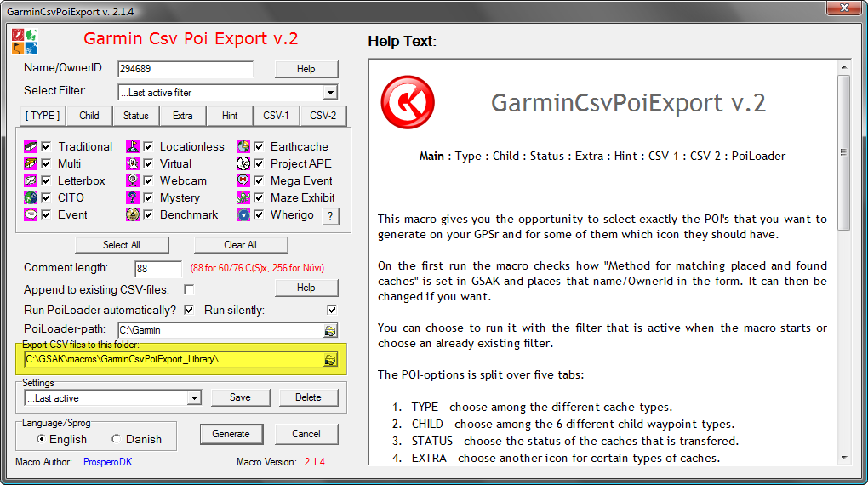868x485 pixels.
Task: Open the ProsperoDK author link
Action: coord(107,462)
